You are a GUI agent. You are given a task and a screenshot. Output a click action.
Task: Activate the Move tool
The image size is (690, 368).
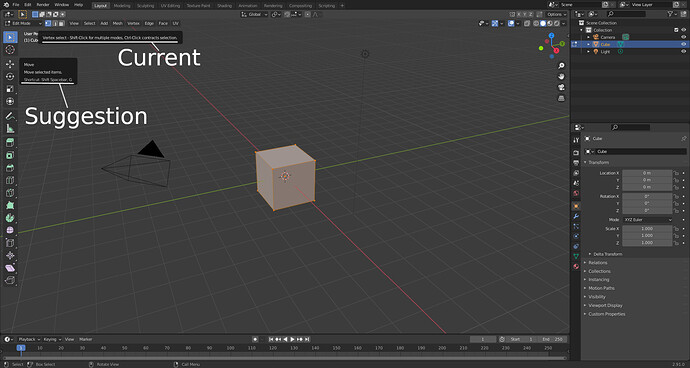tap(10, 64)
